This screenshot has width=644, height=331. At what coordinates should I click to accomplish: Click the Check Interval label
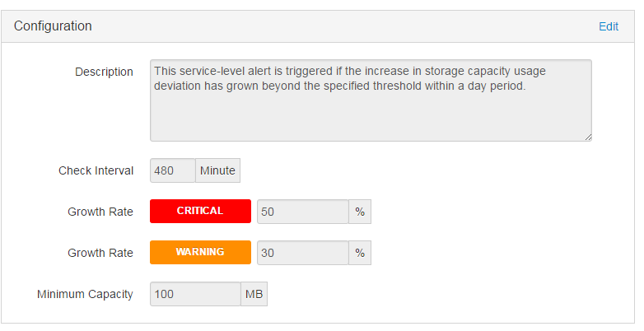(96, 170)
